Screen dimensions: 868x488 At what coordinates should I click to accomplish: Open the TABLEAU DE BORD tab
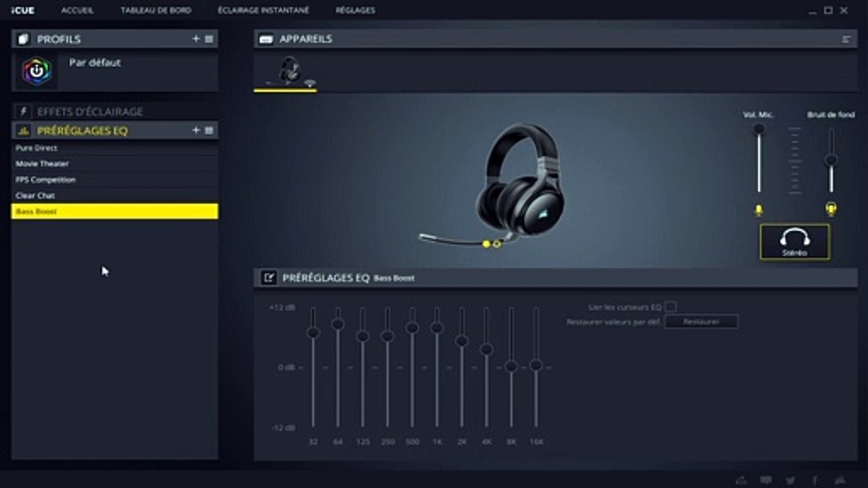[156, 10]
